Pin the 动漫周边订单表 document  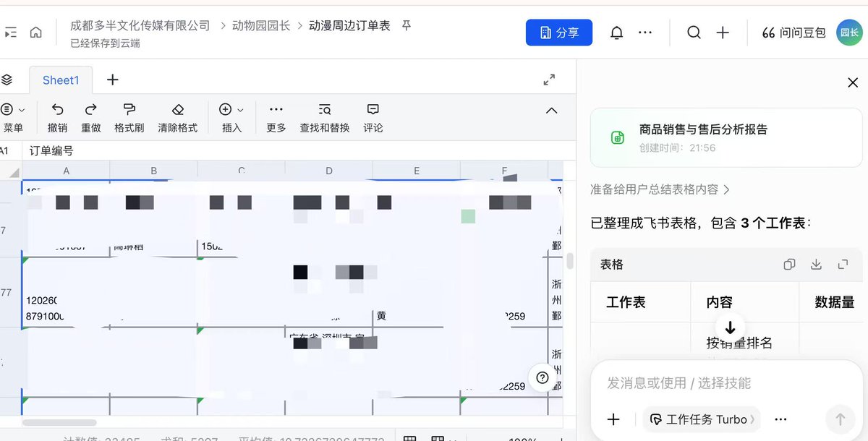tap(407, 25)
